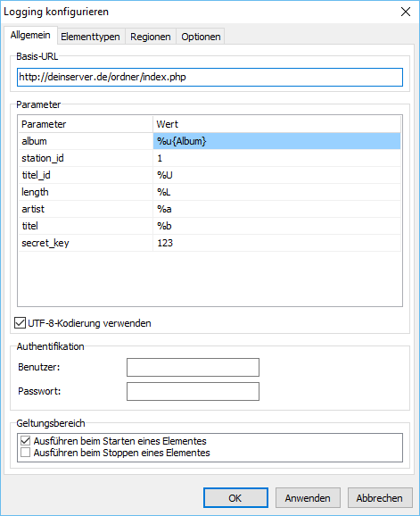Viewport: 420px width, 516px height.
Task: Click the Passwort text field
Action: click(x=193, y=391)
